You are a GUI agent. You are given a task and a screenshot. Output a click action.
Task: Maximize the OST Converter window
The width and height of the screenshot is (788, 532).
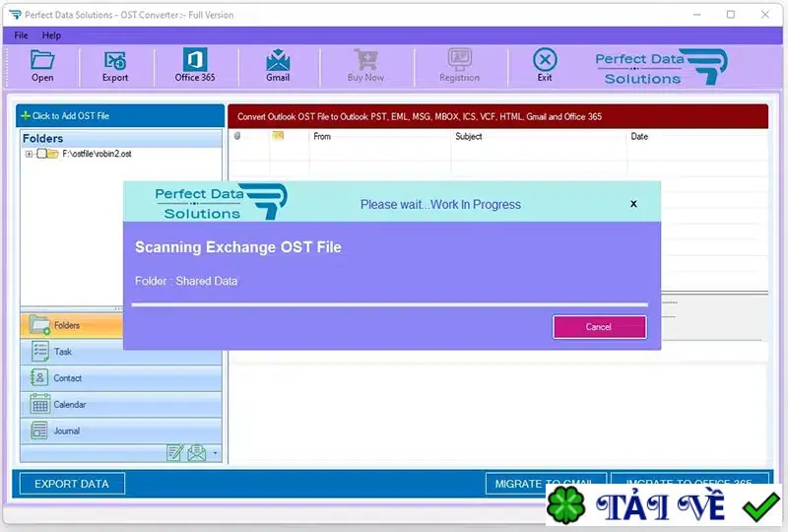point(731,15)
